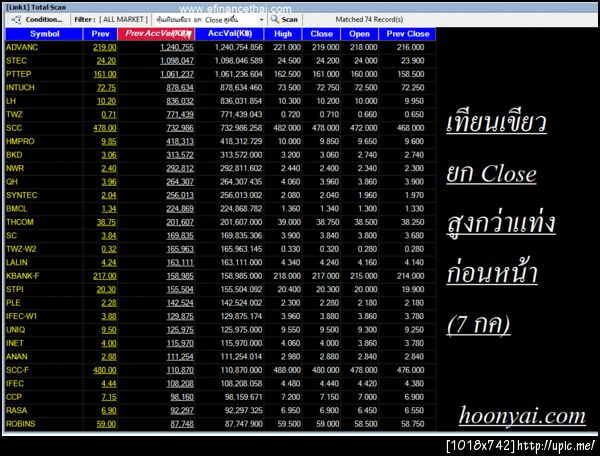Open the Condition settings button
This screenshot has width=600, height=456.
37,20
